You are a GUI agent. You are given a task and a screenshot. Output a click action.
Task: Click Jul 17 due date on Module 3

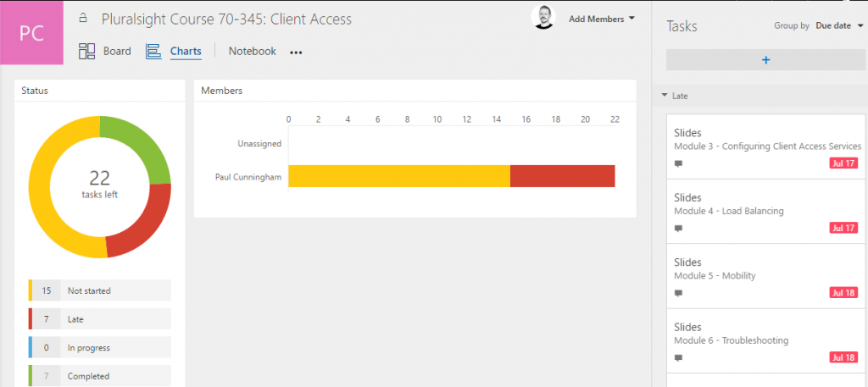click(843, 163)
